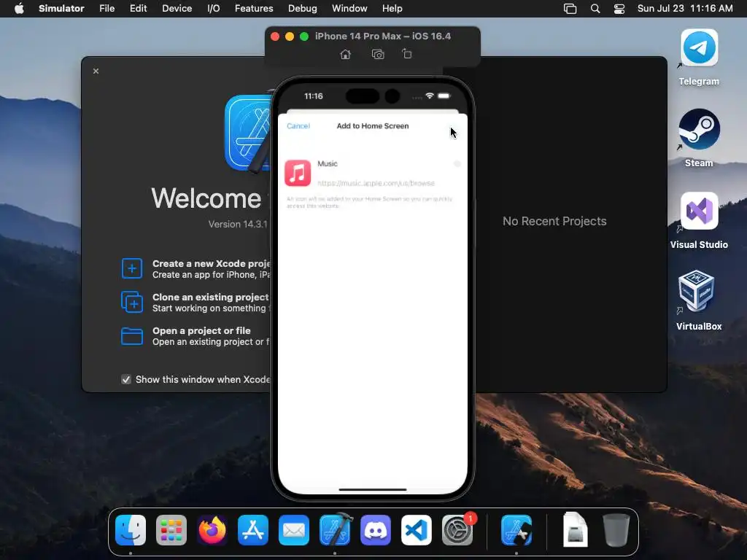Open Launchpad from the Dock
The height and width of the screenshot is (560, 747).
coord(171,530)
